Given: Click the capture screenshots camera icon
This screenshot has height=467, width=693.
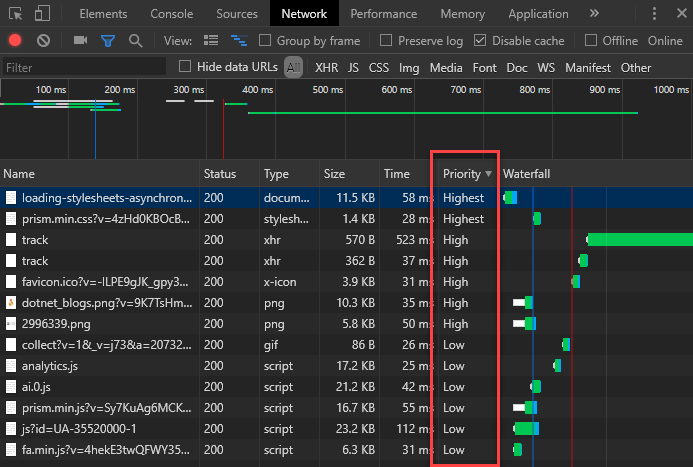Looking at the screenshot, I should 80,41.
